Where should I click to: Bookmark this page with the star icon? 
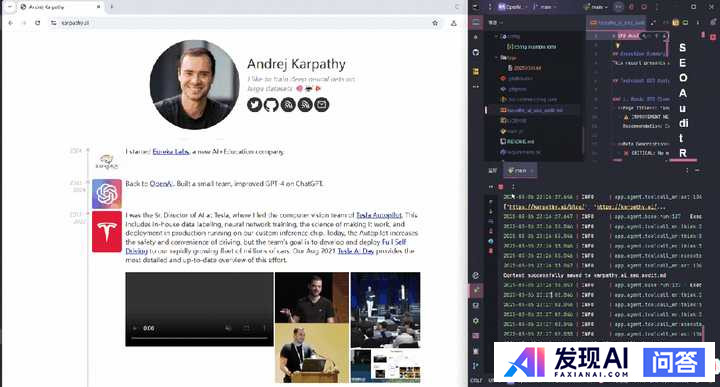435,22
